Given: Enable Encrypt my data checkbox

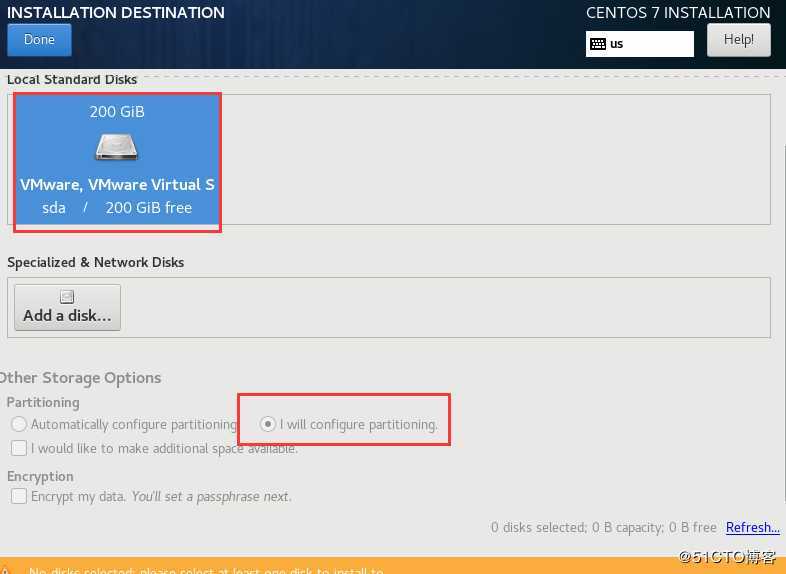Looking at the screenshot, I should click(19, 496).
